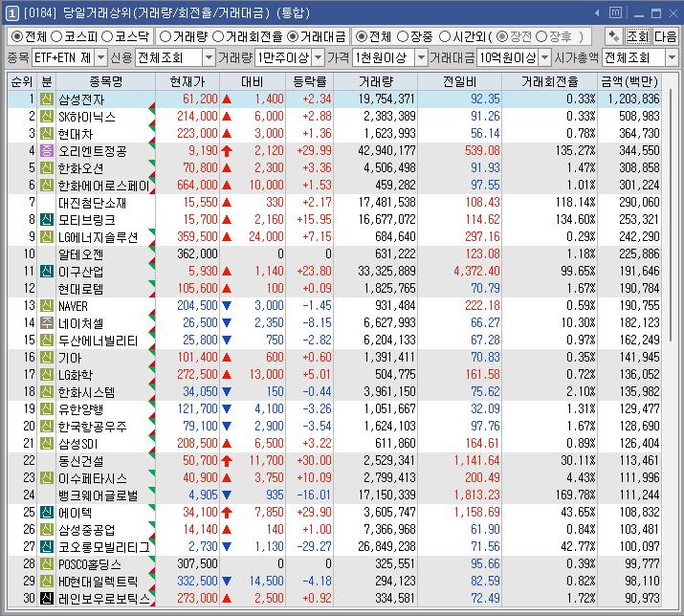Screen dimensions: 684x616
Task: Click the 조회 button
Action: point(637,36)
